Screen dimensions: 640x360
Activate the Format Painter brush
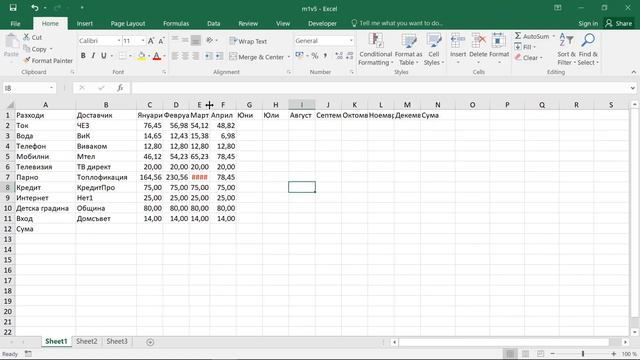[48, 60]
